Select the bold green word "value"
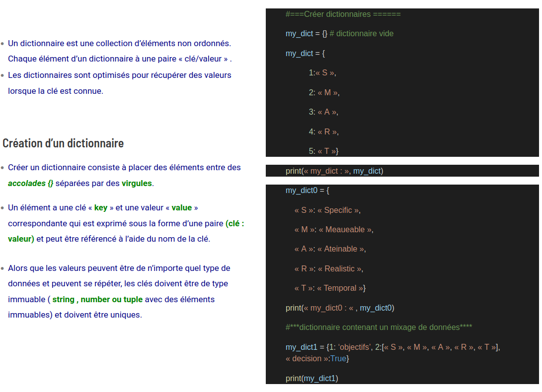The height and width of the screenshot is (392, 542). tap(182, 207)
